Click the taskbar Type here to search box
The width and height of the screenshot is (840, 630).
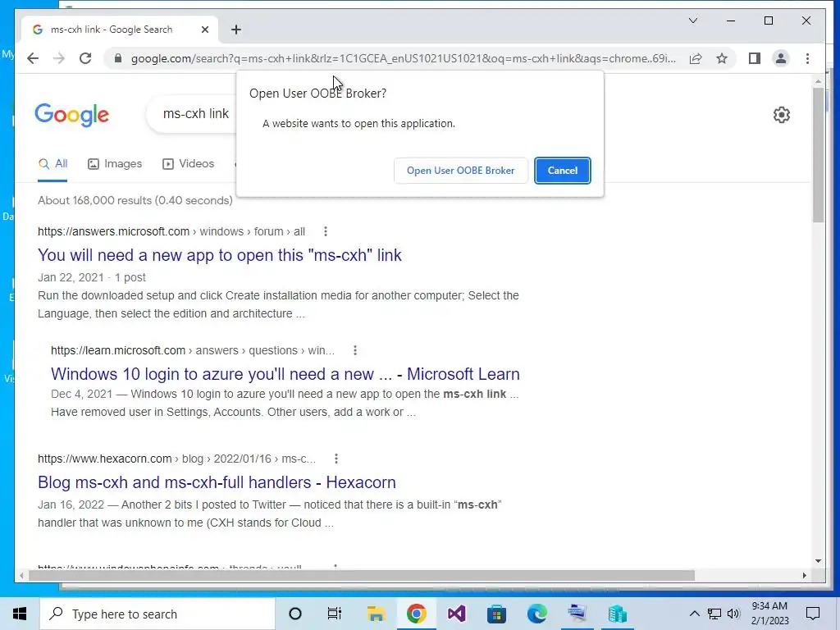[157, 614]
